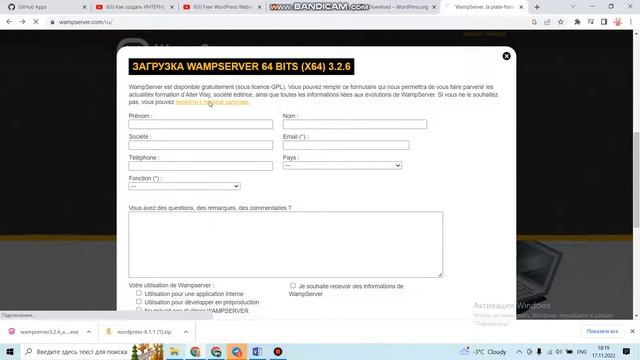This screenshot has width=640, height=360.
Task: Switch to the Free WordPress YouTube tab
Action: 221,7
